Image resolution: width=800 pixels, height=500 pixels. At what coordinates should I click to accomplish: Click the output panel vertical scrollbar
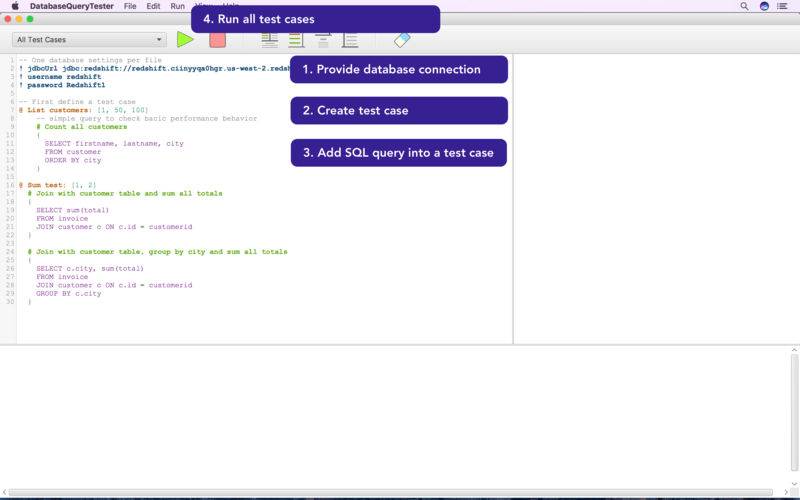[794, 412]
